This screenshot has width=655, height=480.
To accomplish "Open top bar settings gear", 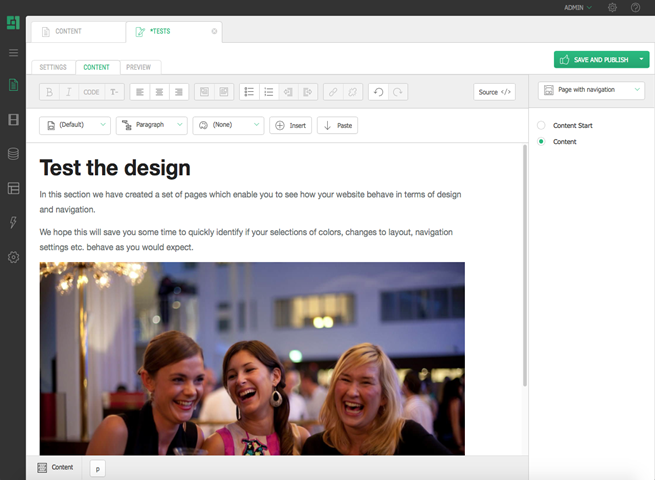I will pyautogui.click(x=612, y=8).
